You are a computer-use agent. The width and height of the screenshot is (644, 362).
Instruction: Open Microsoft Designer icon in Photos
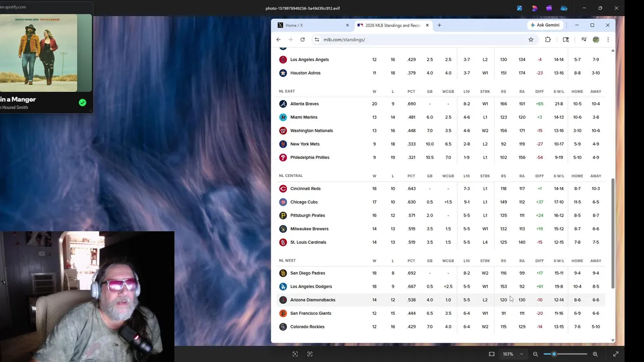point(534,8)
